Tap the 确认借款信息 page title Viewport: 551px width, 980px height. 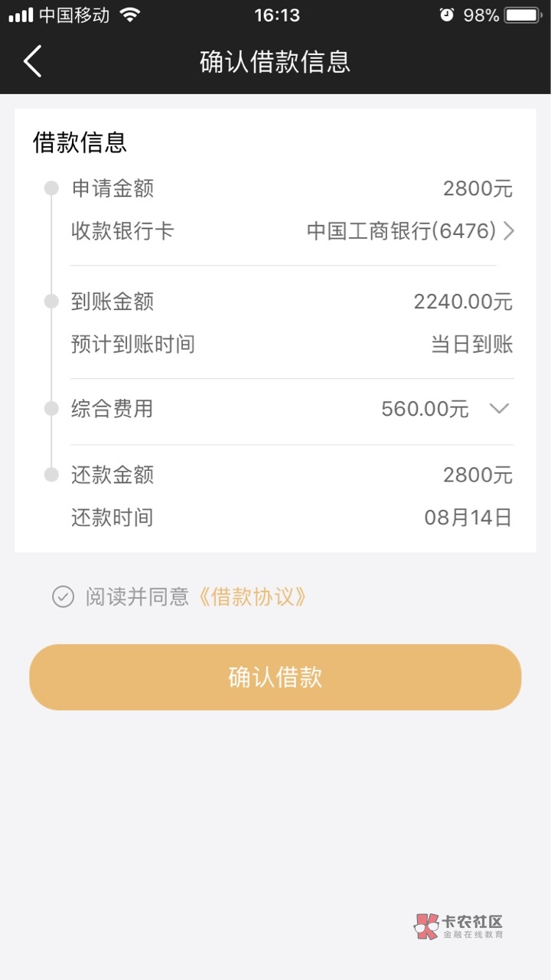[275, 62]
